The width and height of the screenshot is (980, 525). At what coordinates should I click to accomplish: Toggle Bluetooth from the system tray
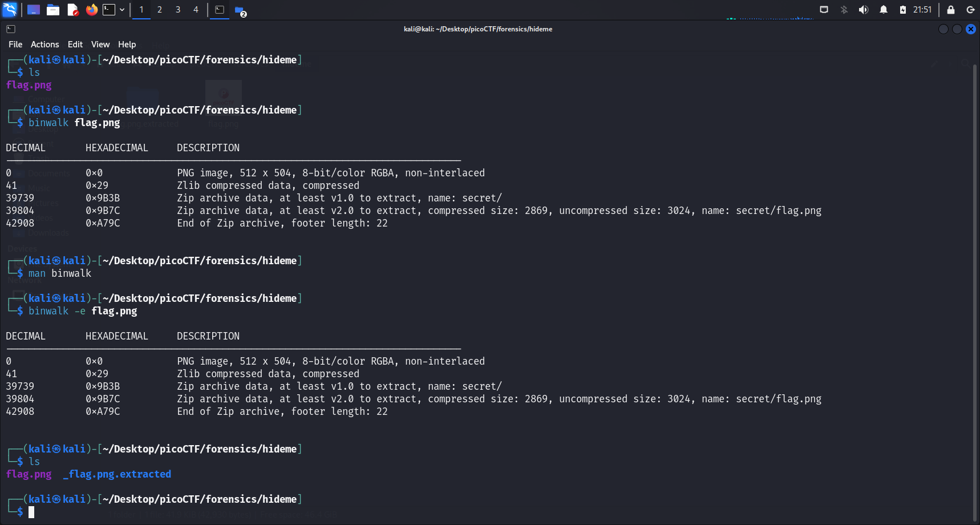click(x=844, y=10)
